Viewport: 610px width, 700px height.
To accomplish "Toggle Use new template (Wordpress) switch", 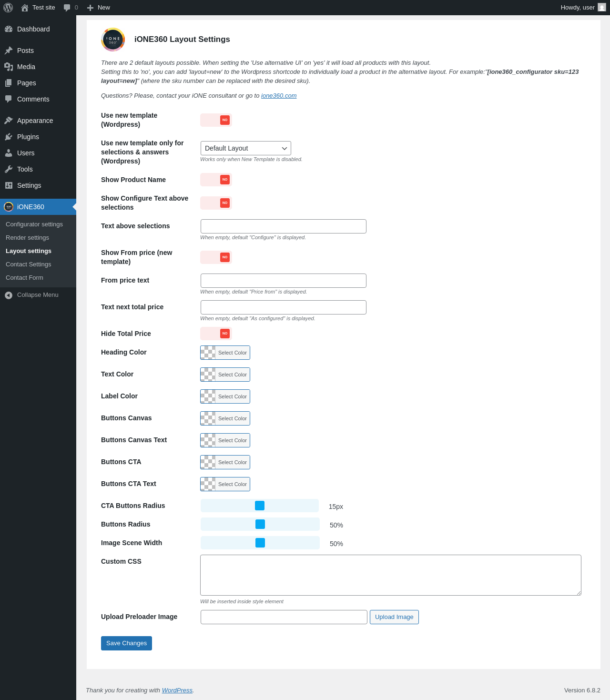I will pyautogui.click(x=216, y=120).
